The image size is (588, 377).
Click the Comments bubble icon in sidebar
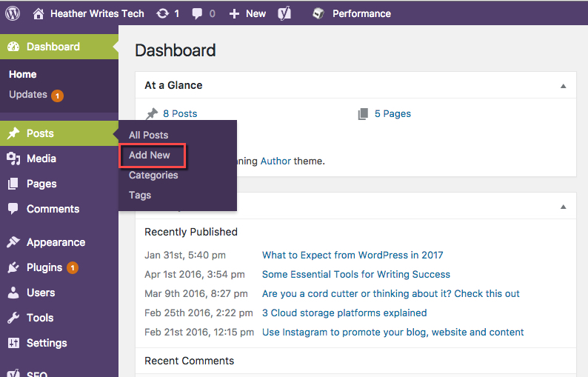[13, 209]
